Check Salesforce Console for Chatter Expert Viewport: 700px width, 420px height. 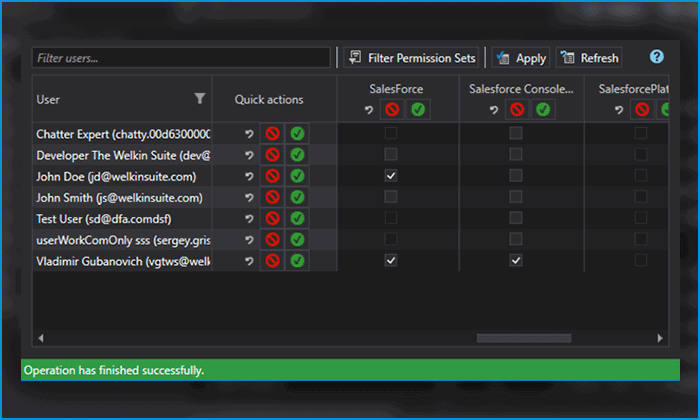[516, 133]
